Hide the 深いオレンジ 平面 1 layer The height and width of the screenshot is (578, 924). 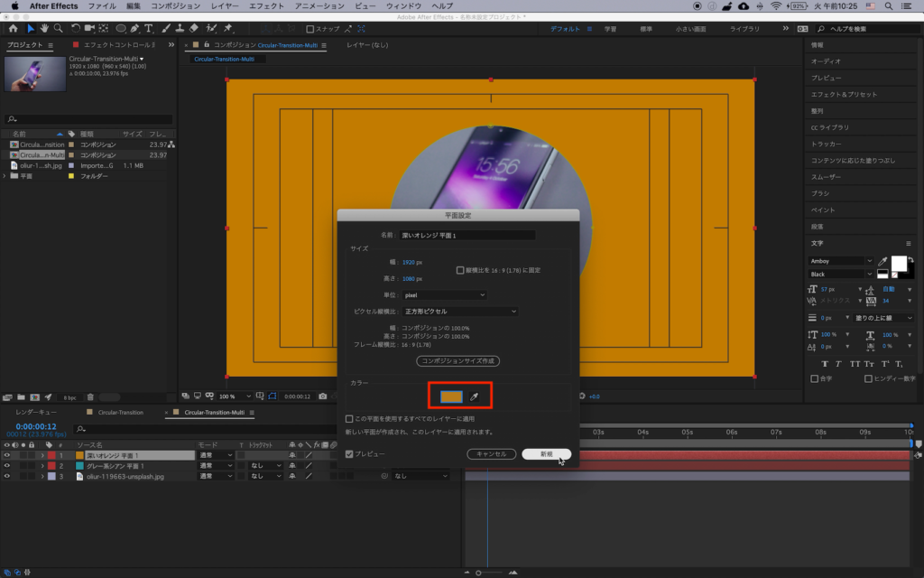pyautogui.click(x=7, y=455)
